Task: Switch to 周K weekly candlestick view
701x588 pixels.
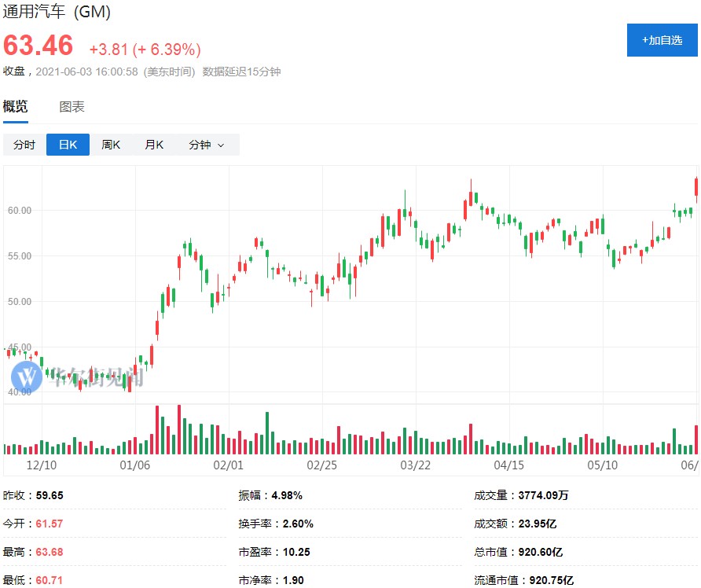Action: pos(111,145)
